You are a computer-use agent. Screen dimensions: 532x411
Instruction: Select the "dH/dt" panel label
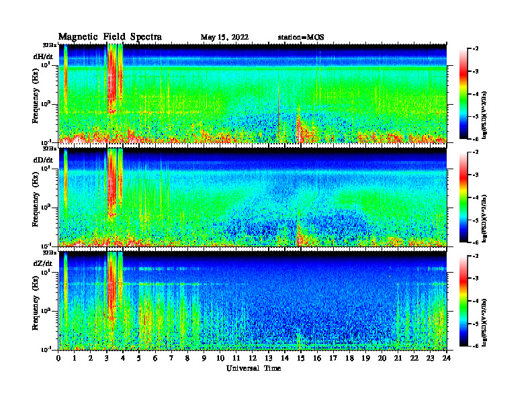43,56
